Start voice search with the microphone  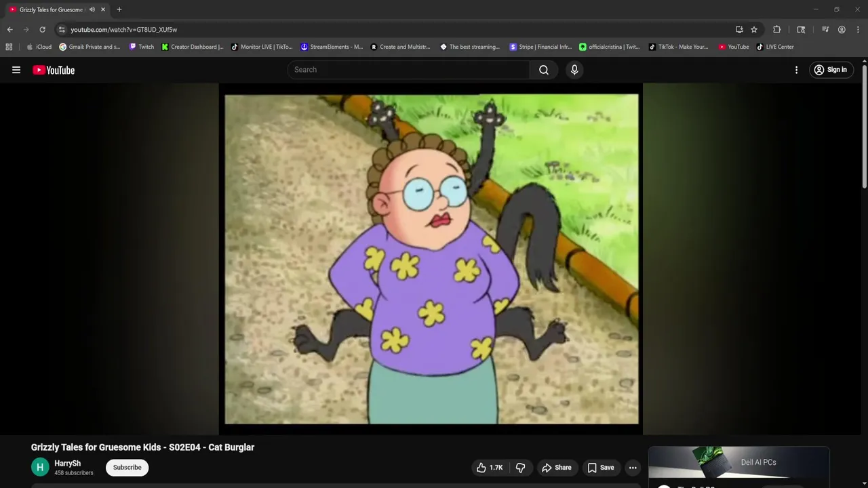coord(574,70)
